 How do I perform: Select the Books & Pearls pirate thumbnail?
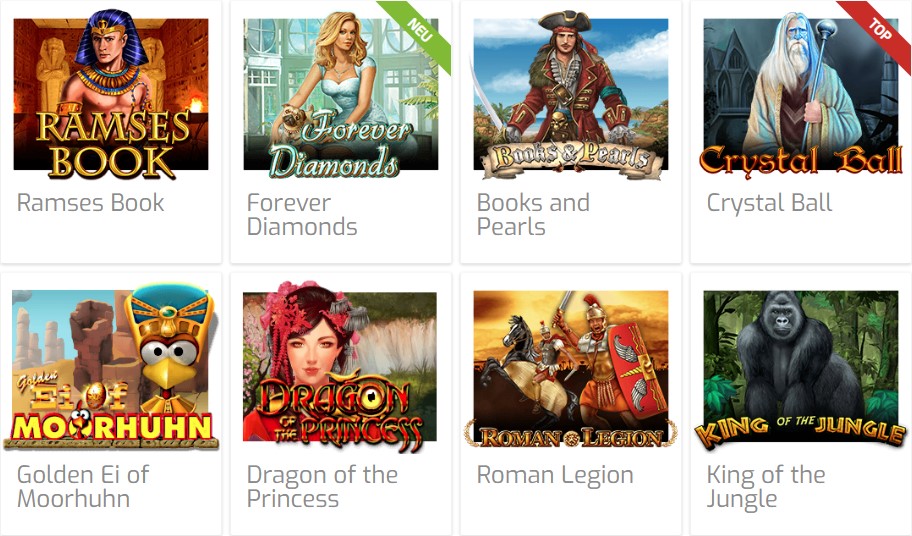tap(571, 94)
